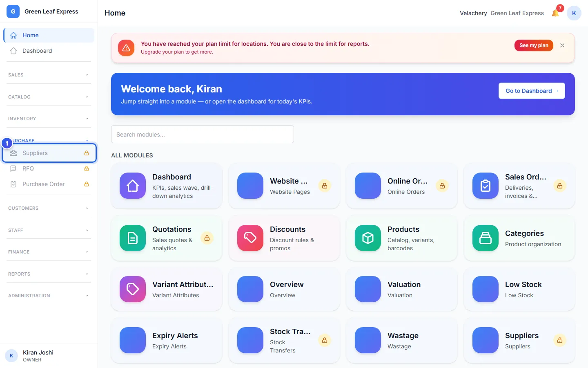
Task: Click the Discounts tag icon
Action: [250, 238]
